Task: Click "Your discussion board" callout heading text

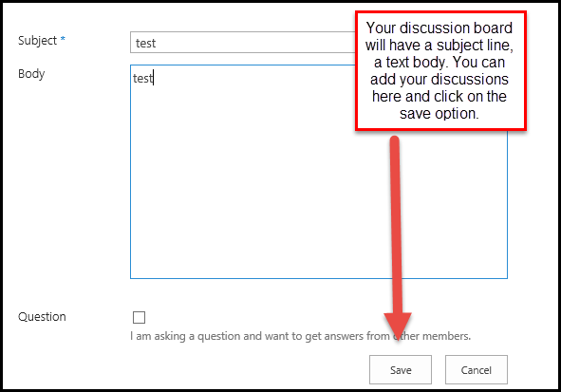Action: (x=439, y=28)
